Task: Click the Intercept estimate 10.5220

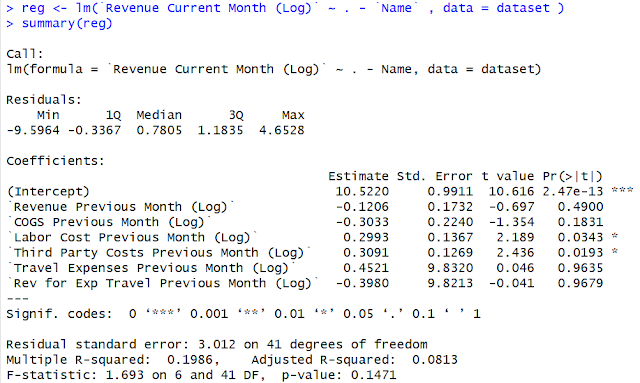Action: tap(362, 192)
